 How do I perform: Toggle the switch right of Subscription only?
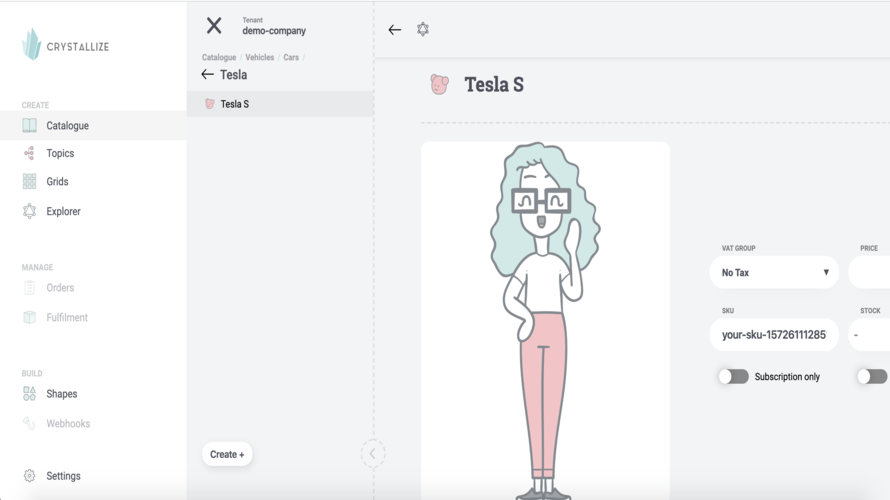(x=872, y=377)
